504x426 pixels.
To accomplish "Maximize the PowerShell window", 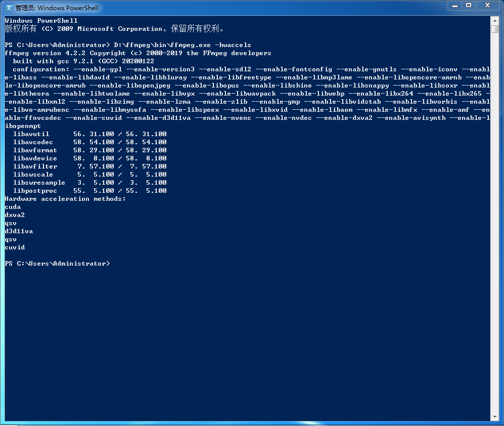I will pyautogui.click(x=469, y=5).
